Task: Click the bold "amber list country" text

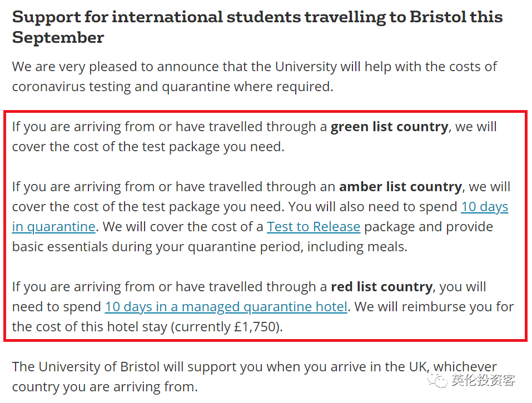Action: click(400, 187)
